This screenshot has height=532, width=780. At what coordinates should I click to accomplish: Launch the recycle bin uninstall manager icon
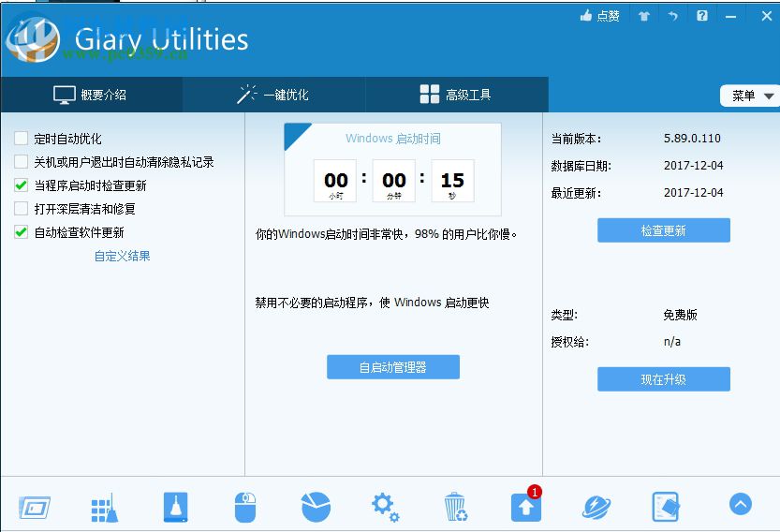tap(456, 507)
